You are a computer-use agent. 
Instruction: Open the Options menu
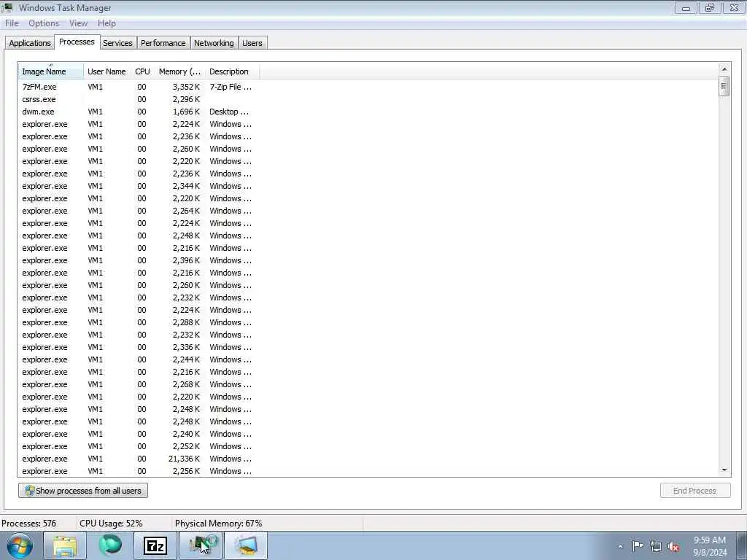[x=43, y=23]
